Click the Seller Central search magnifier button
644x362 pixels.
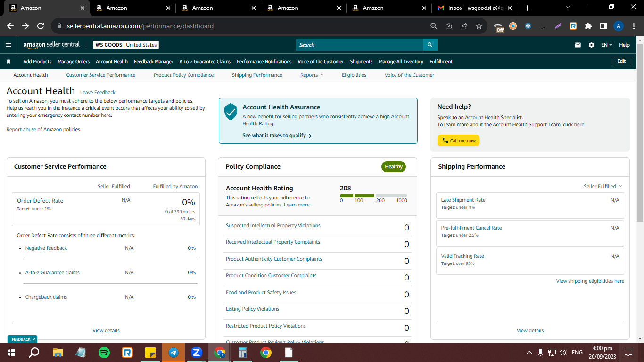coord(430,45)
